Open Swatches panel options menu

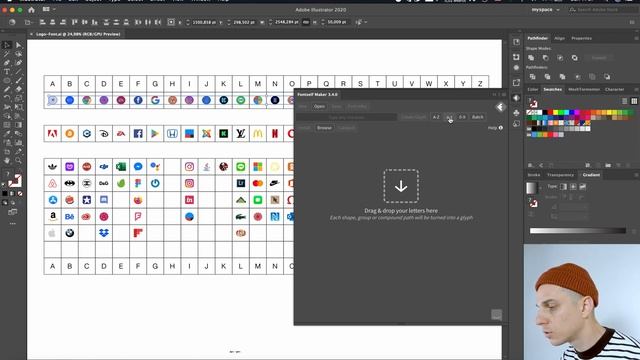tap(636, 89)
